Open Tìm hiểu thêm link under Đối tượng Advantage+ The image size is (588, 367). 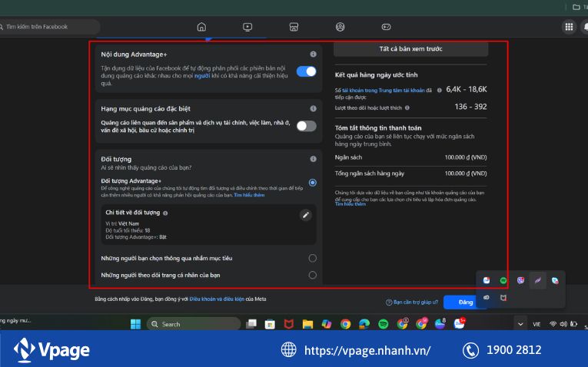[249, 195]
